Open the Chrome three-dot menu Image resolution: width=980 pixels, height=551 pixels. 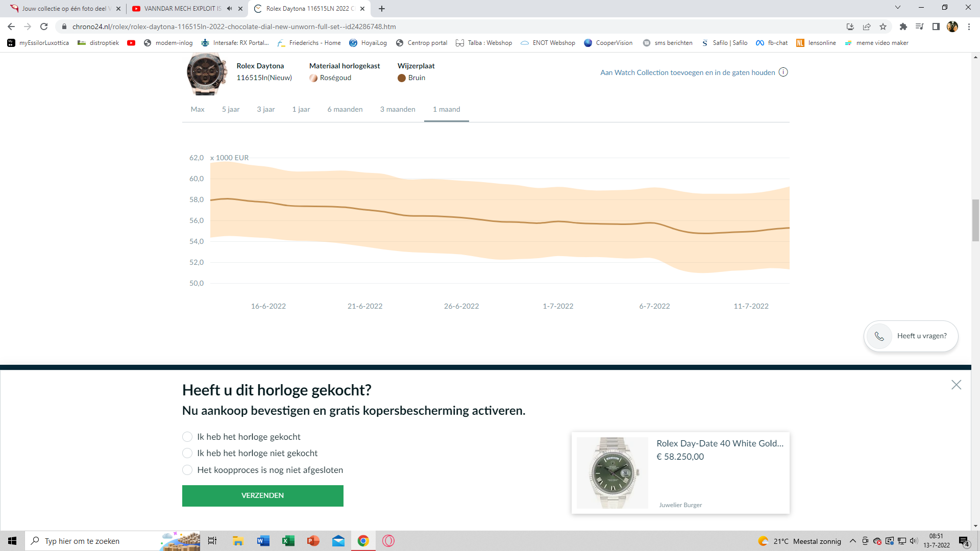[x=969, y=27]
